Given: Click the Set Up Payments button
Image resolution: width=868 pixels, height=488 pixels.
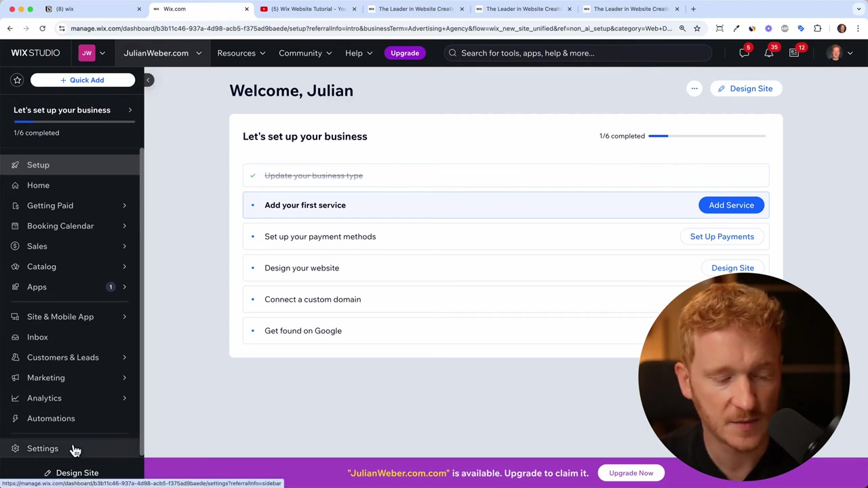Looking at the screenshot, I should click(722, 237).
